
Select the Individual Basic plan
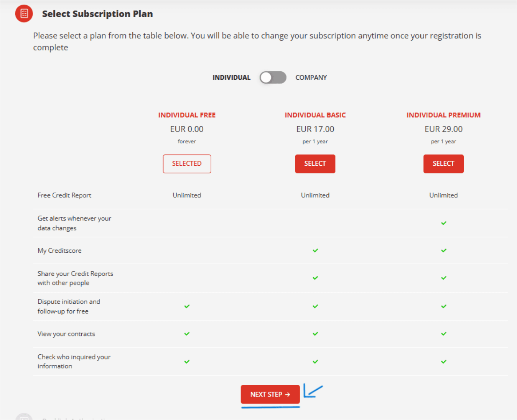[x=315, y=164]
